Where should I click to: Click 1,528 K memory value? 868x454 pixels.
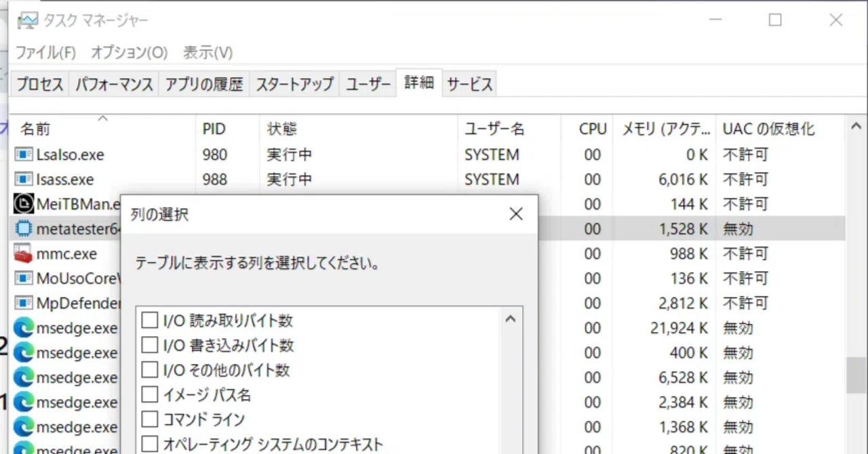[683, 229]
